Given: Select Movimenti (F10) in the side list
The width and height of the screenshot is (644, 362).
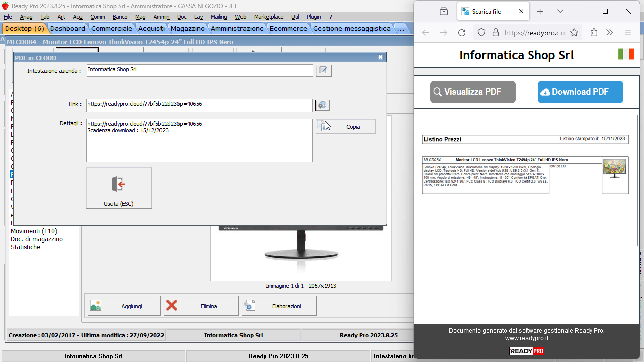Looking at the screenshot, I should (34, 231).
